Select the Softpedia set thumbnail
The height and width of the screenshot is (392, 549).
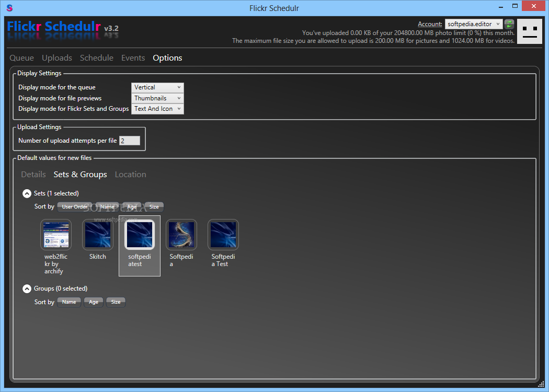coord(181,235)
